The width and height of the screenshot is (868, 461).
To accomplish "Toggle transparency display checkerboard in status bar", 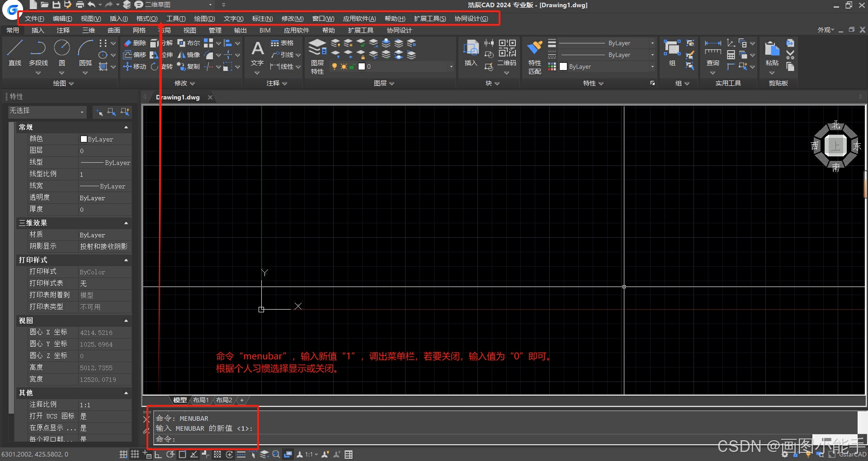I will (217, 454).
